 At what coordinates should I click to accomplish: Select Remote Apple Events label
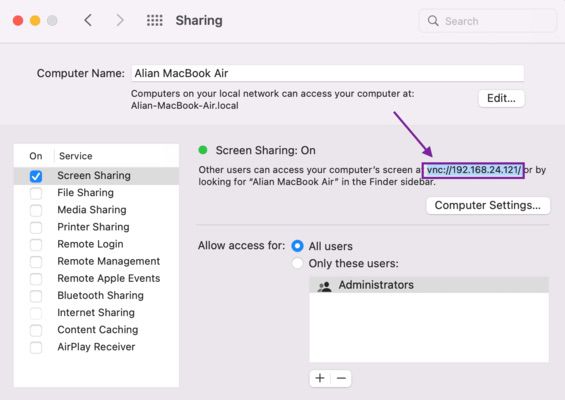click(x=108, y=278)
